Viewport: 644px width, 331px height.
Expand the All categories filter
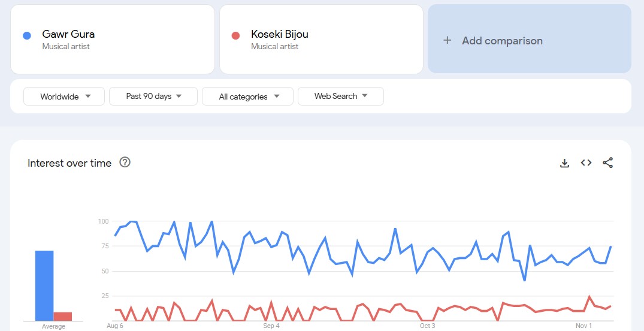[x=247, y=97]
